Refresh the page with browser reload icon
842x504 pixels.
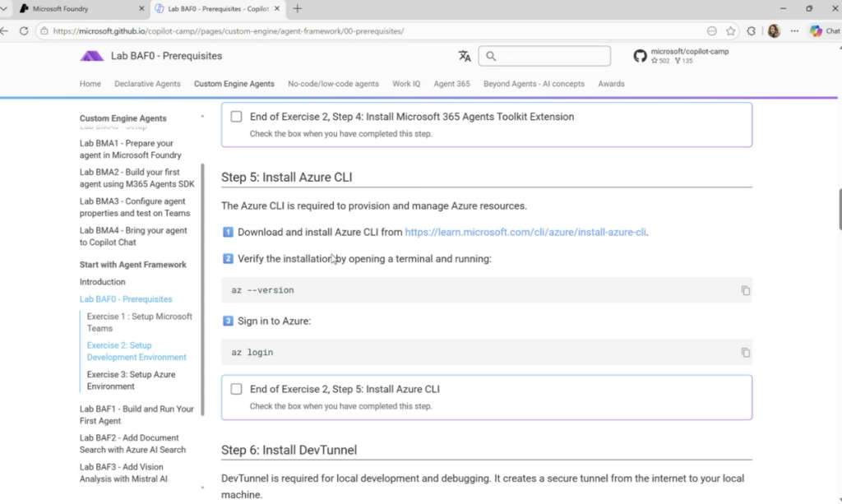(x=24, y=31)
